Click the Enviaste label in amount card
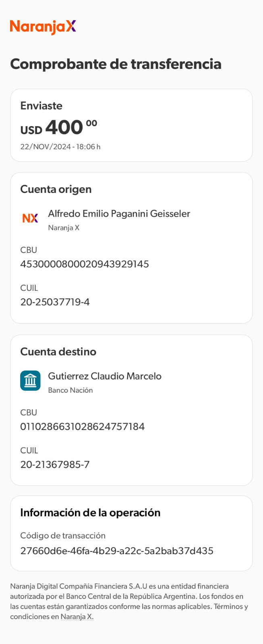 pyautogui.click(x=41, y=106)
